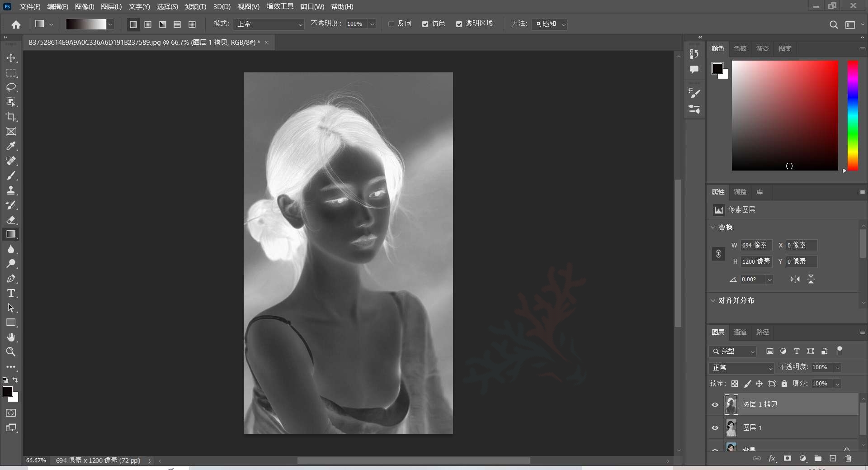Open layer blend mode 正常 dropdown
Screen dimensions: 868x470
(x=742, y=368)
